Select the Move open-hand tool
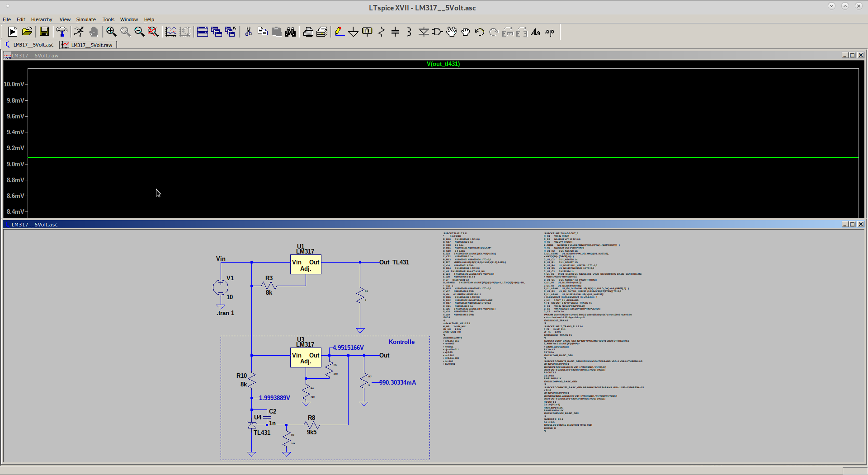The height and width of the screenshot is (475, 868). coord(451,32)
